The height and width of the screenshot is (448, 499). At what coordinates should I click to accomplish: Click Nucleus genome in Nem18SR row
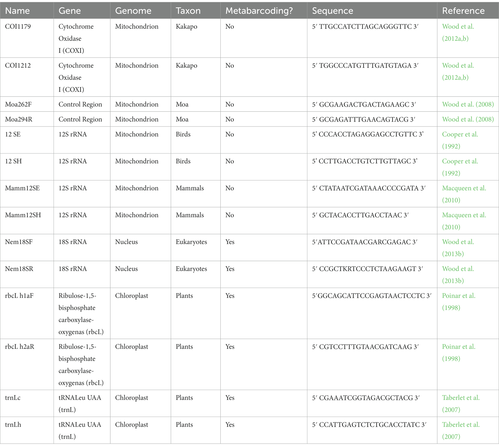click(126, 269)
